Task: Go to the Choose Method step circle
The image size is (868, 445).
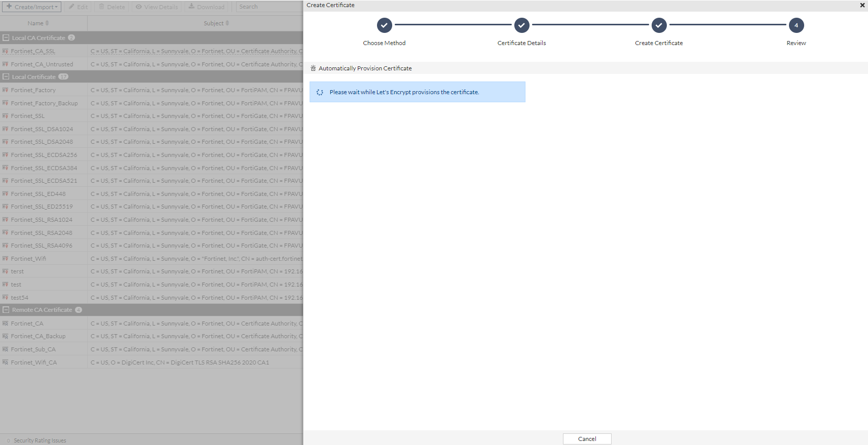Action: (384, 25)
